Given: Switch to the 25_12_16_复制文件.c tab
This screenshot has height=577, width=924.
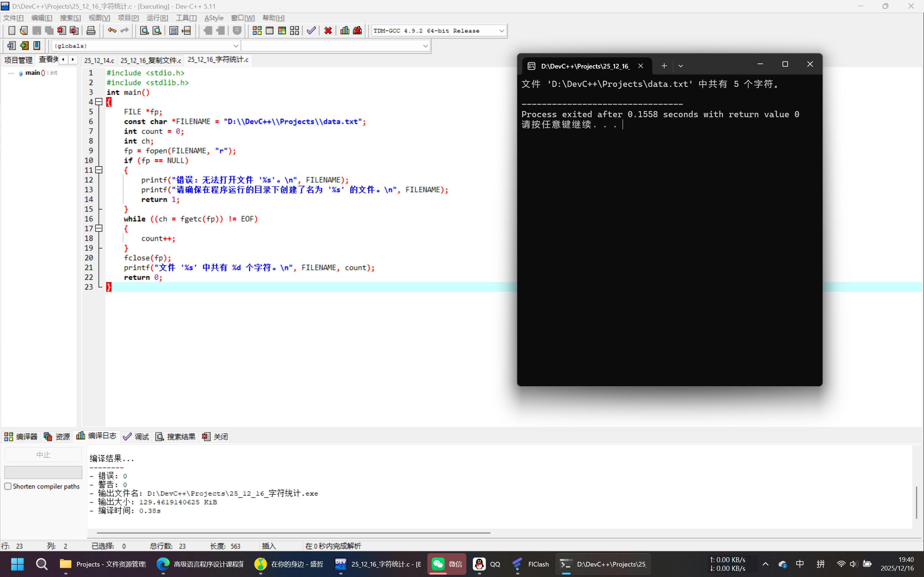Looking at the screenshot, I should pyautogui.click(x=151, y=60).
